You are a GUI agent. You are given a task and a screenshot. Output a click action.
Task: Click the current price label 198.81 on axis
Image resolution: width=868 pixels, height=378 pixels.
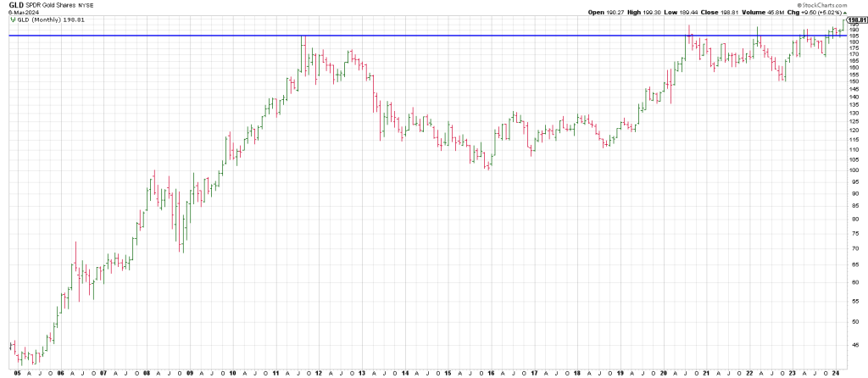pos(855,19)
